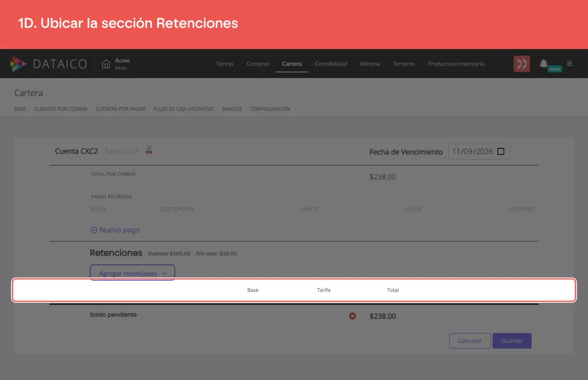Click the Cancelar button
This screenshot has width=588, height=380.
[x=470, y=341]
